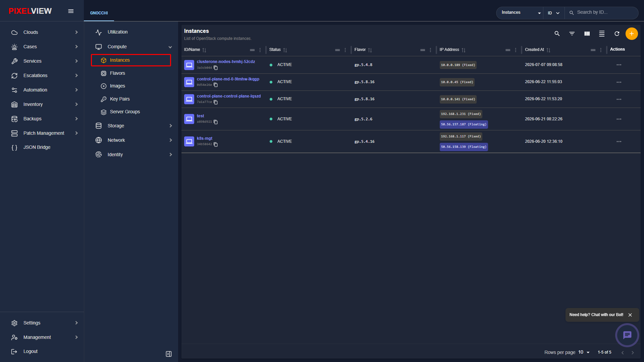The height and width of the screenshot is (362, 644).
Task: Click the add instance plus button
Action: point(631,34)
